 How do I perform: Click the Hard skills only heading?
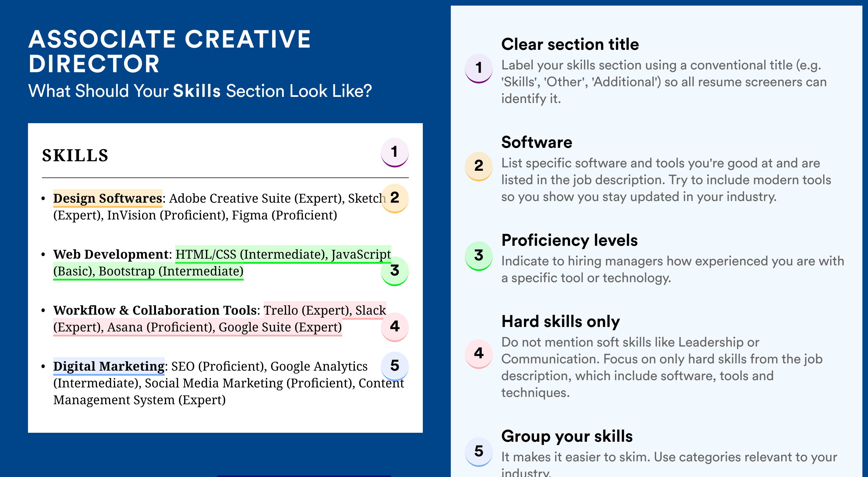[x=561, y=321]
